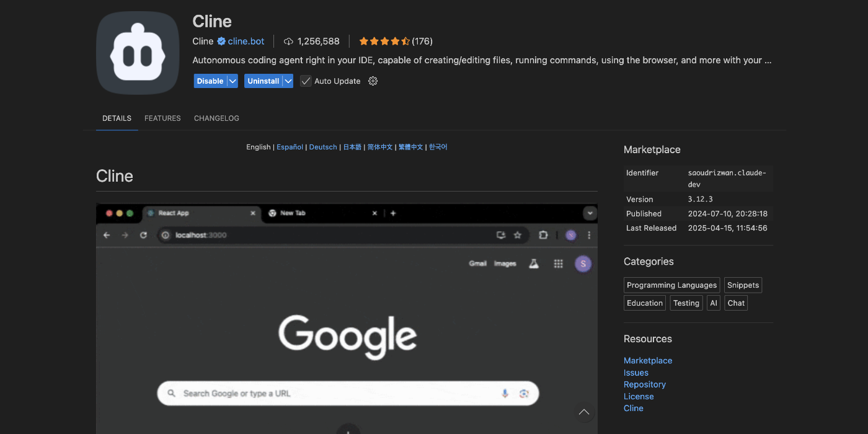Screen dimensions: 868x434
Task: Open the Español readme link
Action: (x=290, y=147)
